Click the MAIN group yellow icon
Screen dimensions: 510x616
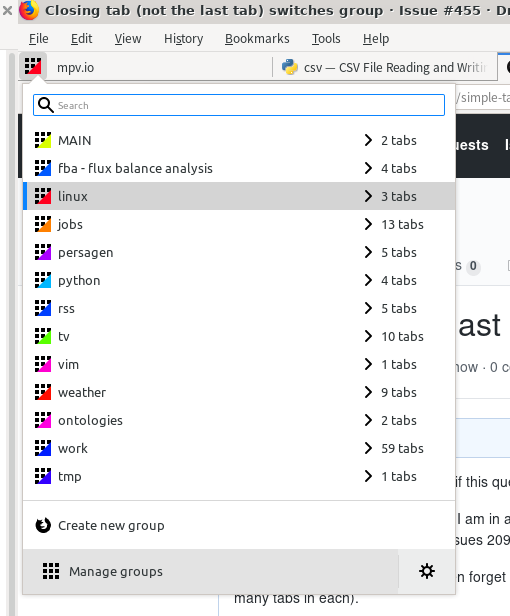coord(43,140)
